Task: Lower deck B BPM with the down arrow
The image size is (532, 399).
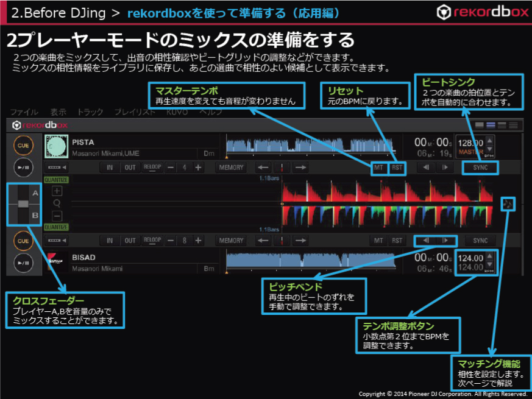Action: click(489, 264)
